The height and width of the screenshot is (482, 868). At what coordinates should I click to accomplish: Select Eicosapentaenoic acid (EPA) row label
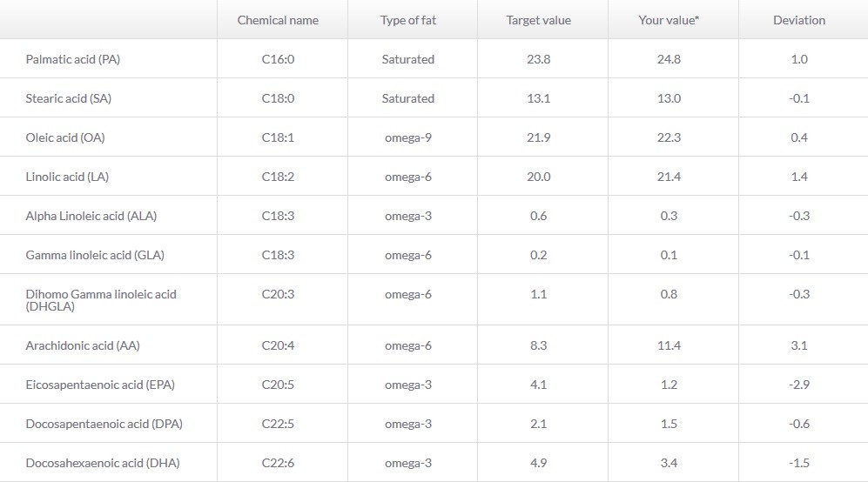[100, 385]
